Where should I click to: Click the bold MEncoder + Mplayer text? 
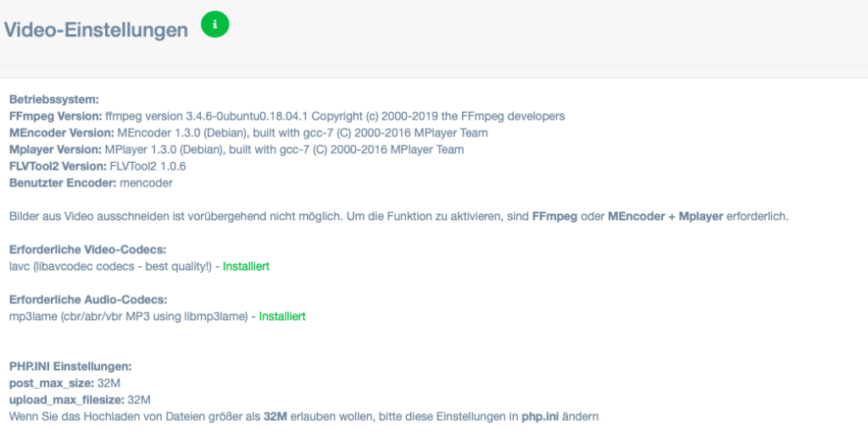[665, 217]
